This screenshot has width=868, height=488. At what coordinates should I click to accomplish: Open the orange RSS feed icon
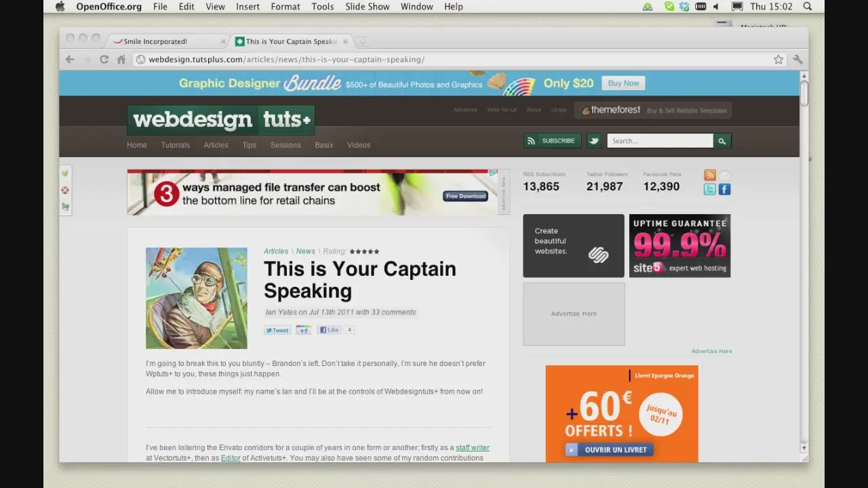(710, 176)
